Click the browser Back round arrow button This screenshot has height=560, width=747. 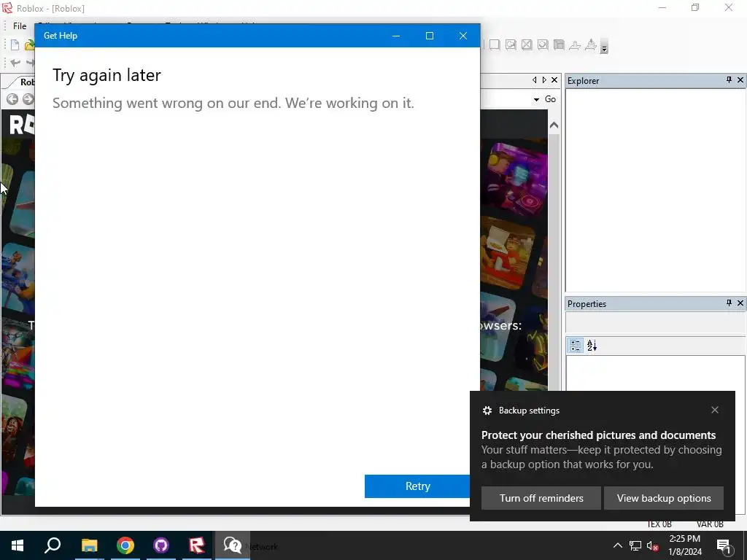click(12, 99)
